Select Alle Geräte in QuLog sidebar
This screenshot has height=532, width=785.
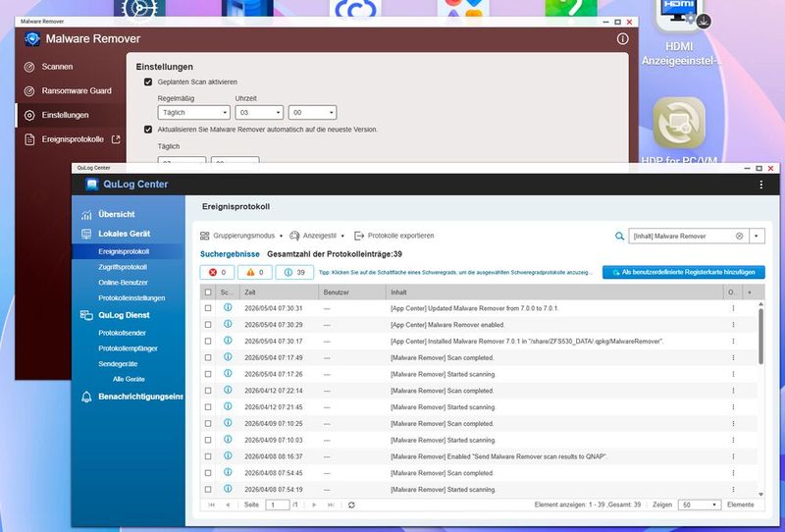[x=129, y=379]
